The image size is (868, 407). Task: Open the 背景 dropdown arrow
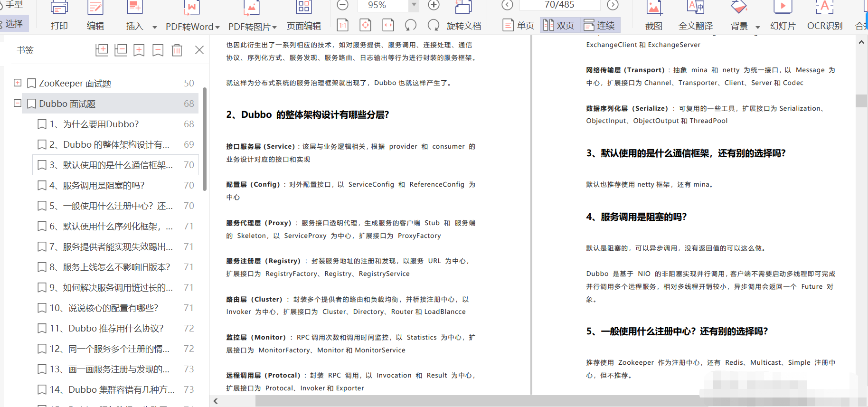tap(758, 27)
